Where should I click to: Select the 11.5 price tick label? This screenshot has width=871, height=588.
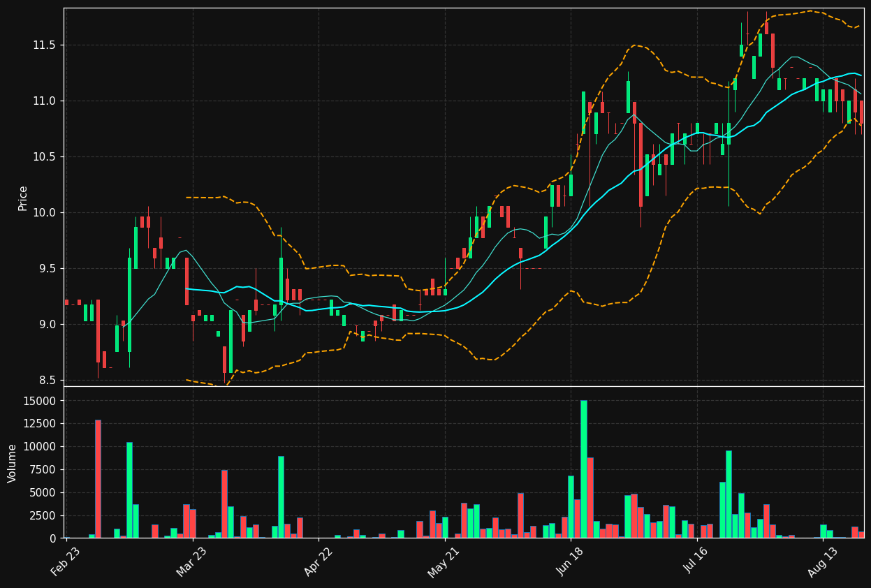pyautogui.click(x=44, y=45)
